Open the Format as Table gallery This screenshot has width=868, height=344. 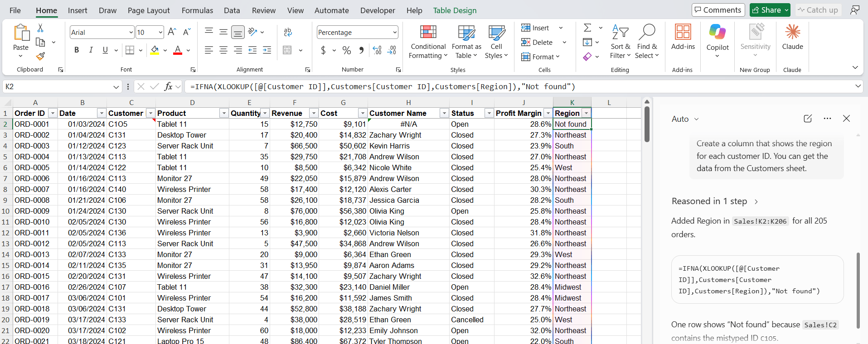click(466, 42)
